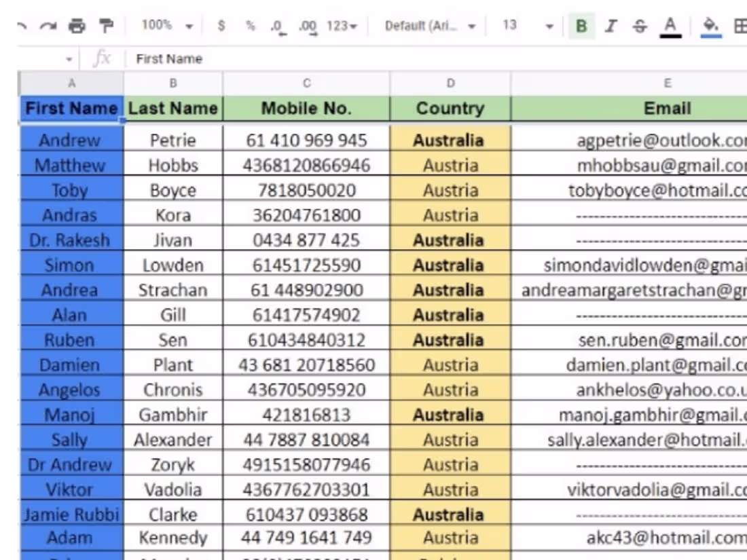The height and width of the screenshot is (560, 747).
Task: Select the cell containing Kennedy
Action: click(173, 538)
